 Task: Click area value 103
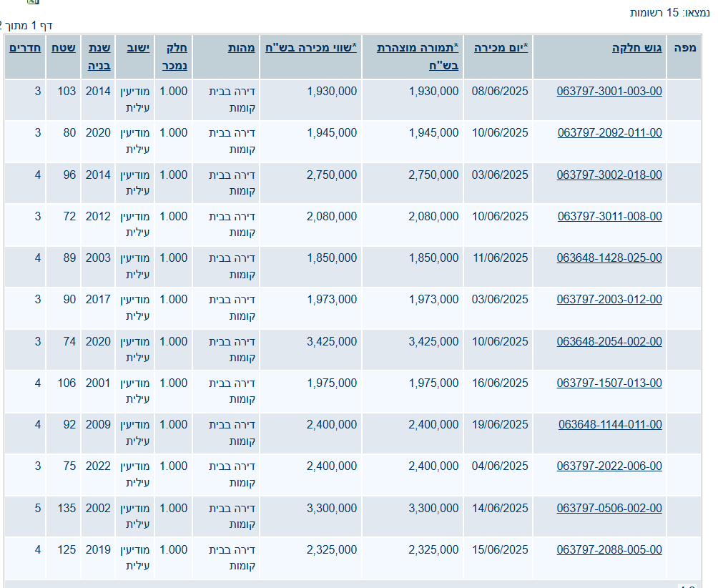tap(67, 91)
